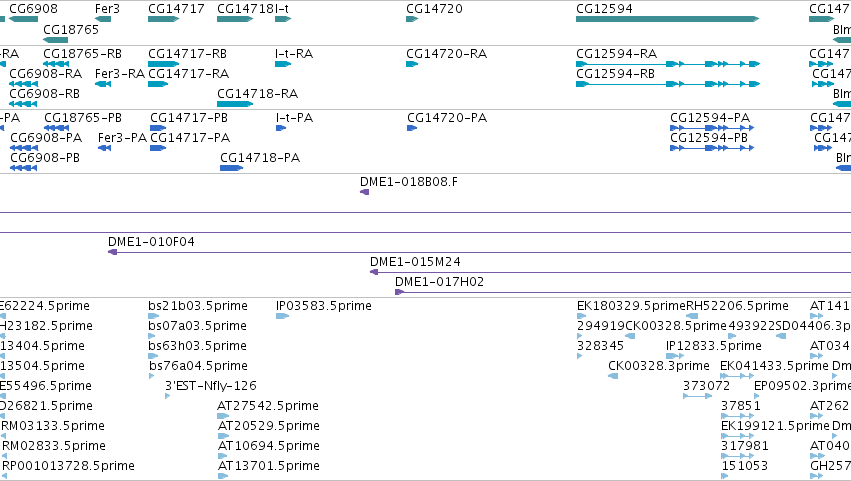The height and width of the screenshot is (481, 851).
Task: Click the EK180329.5prime EST label
Action: pos(631,306)
